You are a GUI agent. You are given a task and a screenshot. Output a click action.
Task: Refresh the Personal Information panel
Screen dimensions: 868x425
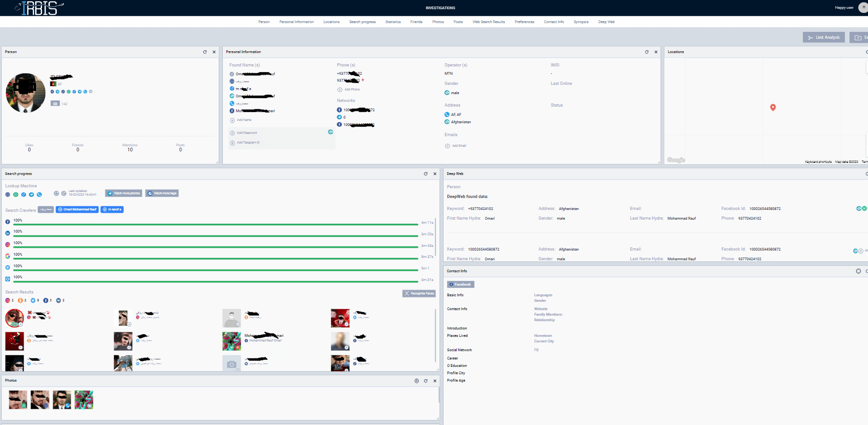click(647, 52)
